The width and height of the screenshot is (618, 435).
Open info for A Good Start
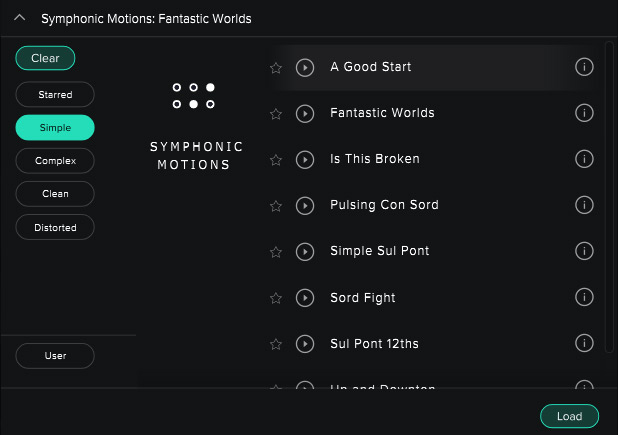pos(585,67)
